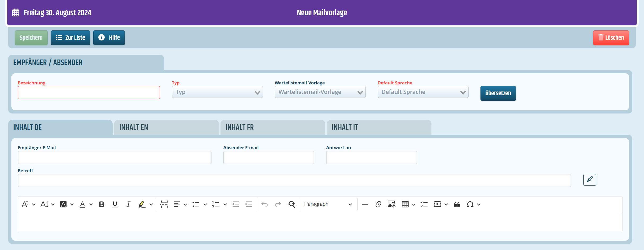Expand the media embed options arrow
This screenshot has height=250, width=644.
[x=446, y=204]
